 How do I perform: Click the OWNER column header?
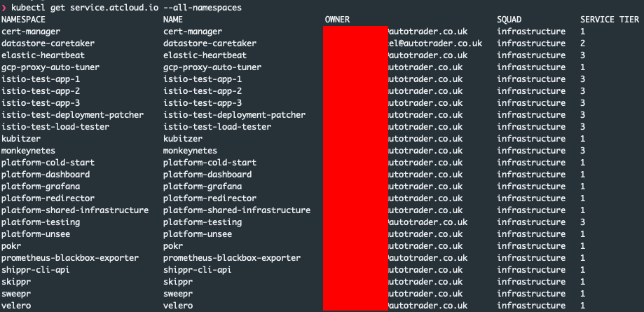[x=337, y=20]
